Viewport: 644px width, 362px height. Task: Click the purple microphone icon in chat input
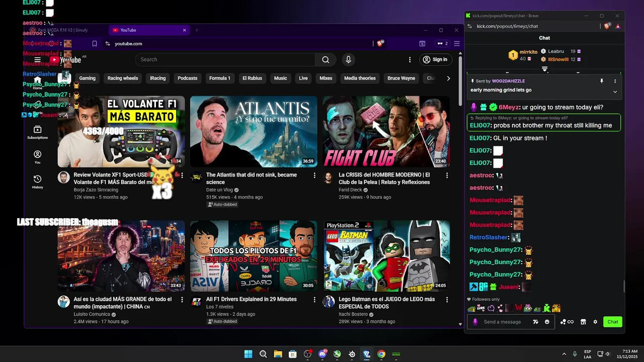click(475, 322)
